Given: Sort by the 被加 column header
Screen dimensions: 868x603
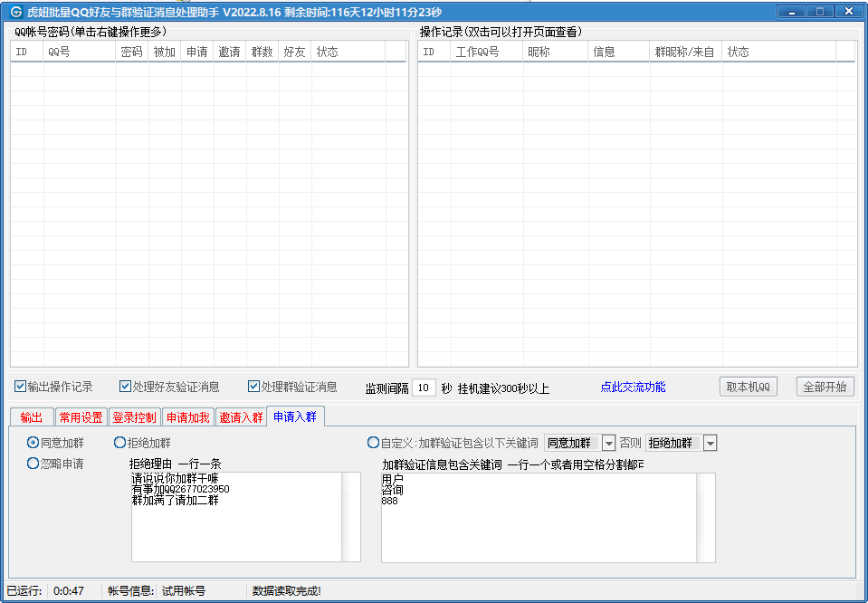Looking at the screenshot, I should click(x=165, y=52).
